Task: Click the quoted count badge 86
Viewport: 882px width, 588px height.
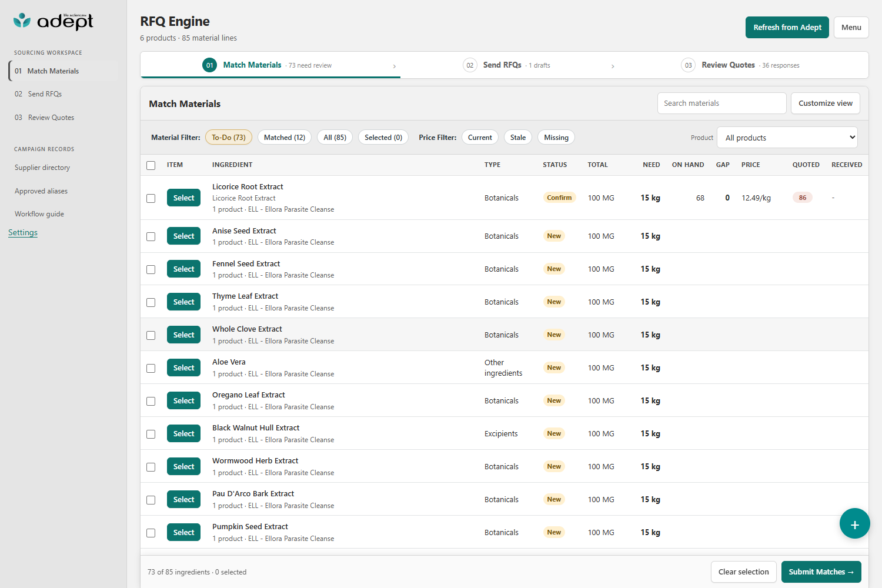Action: [x=803, y=198]
